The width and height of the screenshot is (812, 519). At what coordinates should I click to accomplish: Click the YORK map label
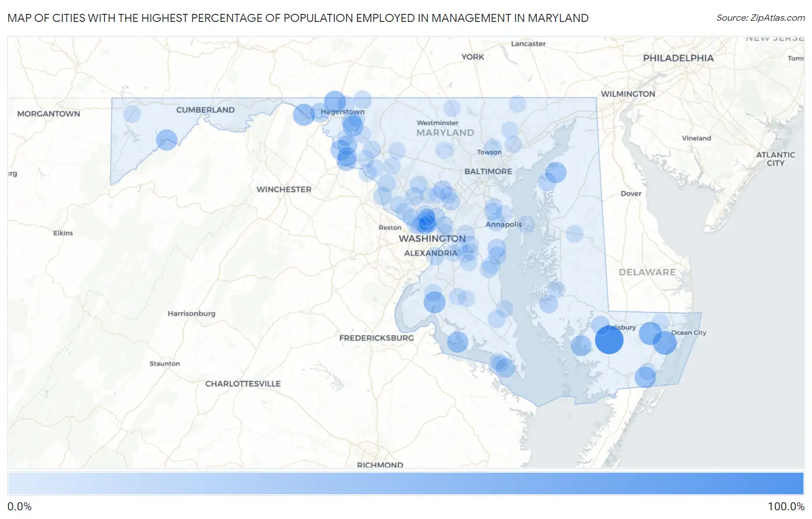[472, 57]
